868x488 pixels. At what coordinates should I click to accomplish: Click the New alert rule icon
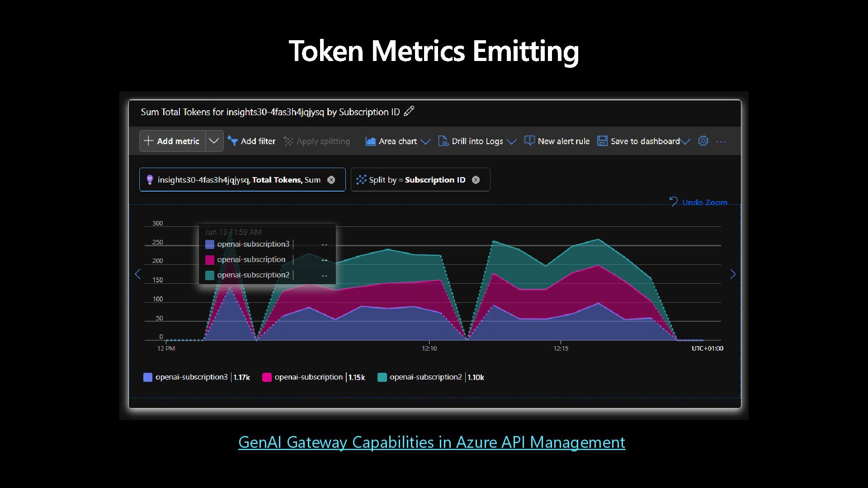529,141
